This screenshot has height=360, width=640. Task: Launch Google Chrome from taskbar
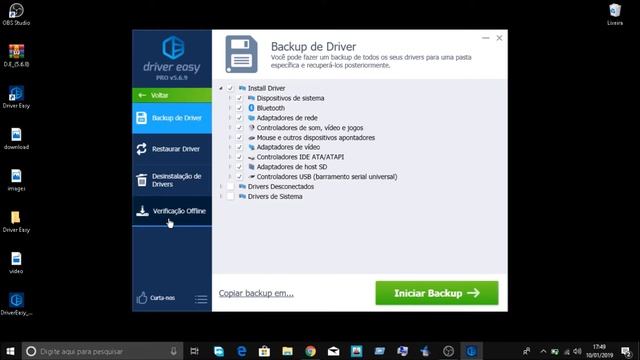tap(310, 351)
